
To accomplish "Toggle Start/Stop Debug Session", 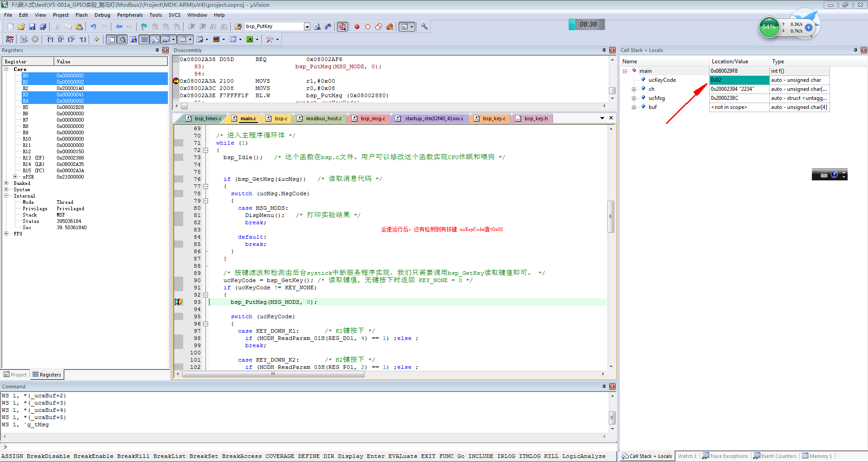I will click(x=343, y=27).
